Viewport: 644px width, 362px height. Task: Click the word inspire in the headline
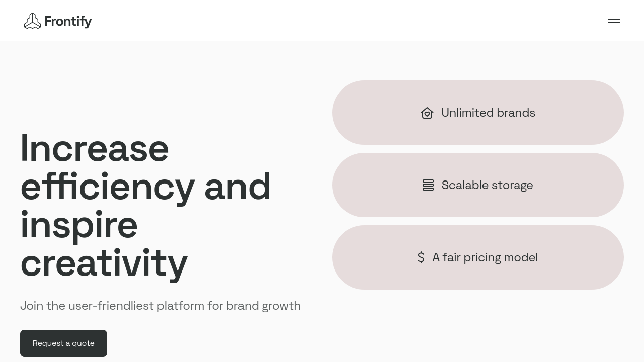pyautogui.click(x=79, y=225)
